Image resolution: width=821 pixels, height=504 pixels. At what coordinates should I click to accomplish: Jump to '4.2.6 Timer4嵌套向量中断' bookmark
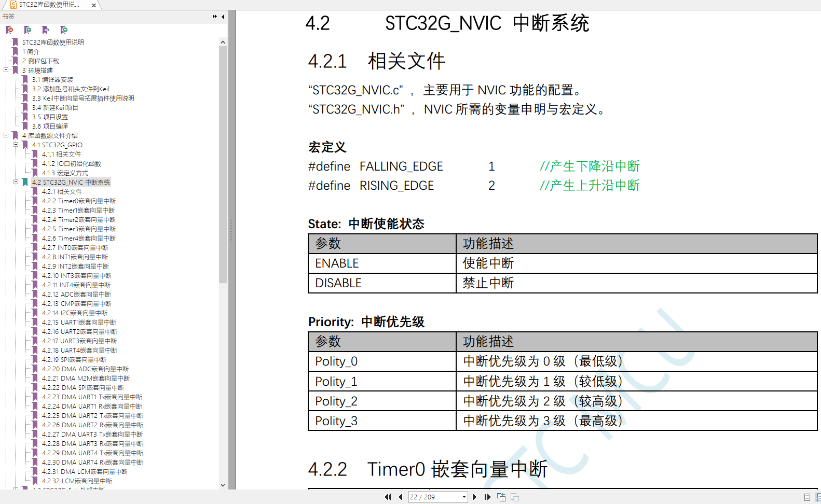(x=79, y=238)
